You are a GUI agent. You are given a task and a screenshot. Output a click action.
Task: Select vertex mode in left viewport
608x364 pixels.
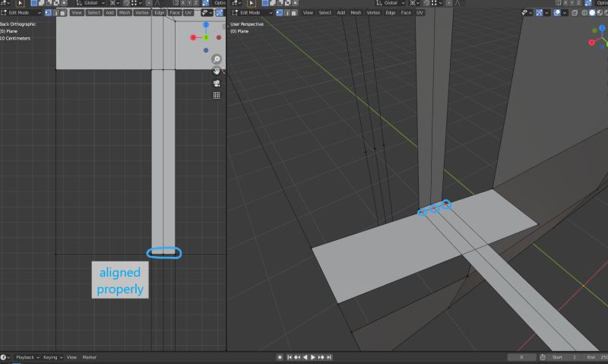(48, 13)
